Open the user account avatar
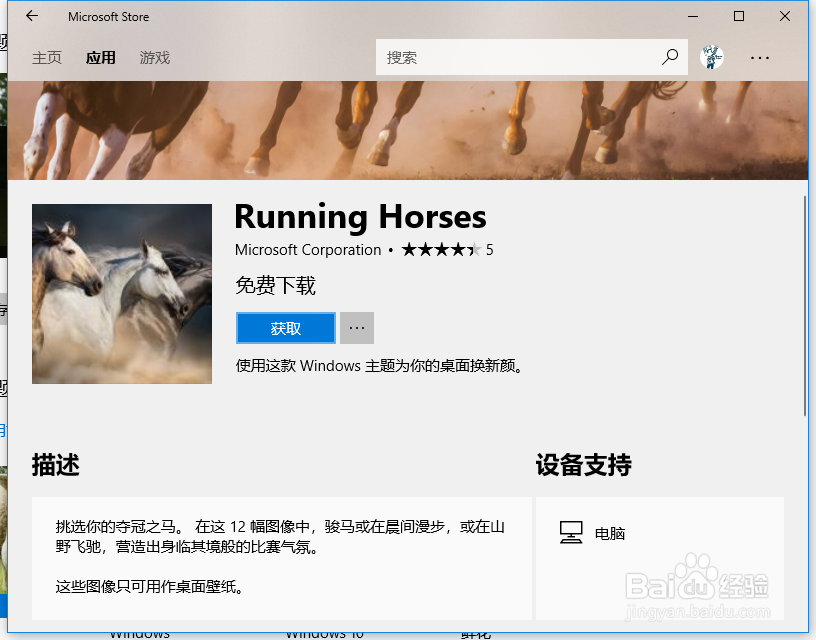The image size is (816, 640). (x=711, y=57)
